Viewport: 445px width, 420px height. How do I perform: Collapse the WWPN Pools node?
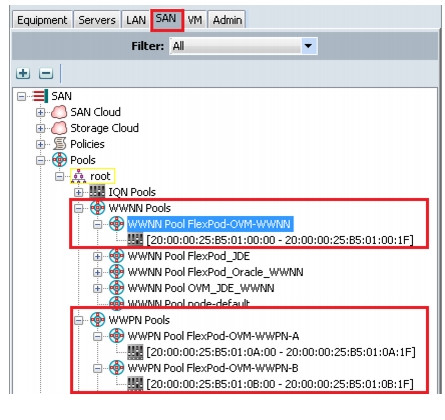79,320
